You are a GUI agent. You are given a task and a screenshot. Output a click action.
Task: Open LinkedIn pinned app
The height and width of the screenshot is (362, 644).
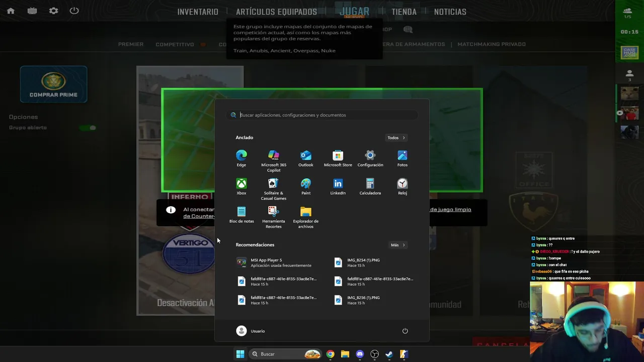[x=338, y=187]
